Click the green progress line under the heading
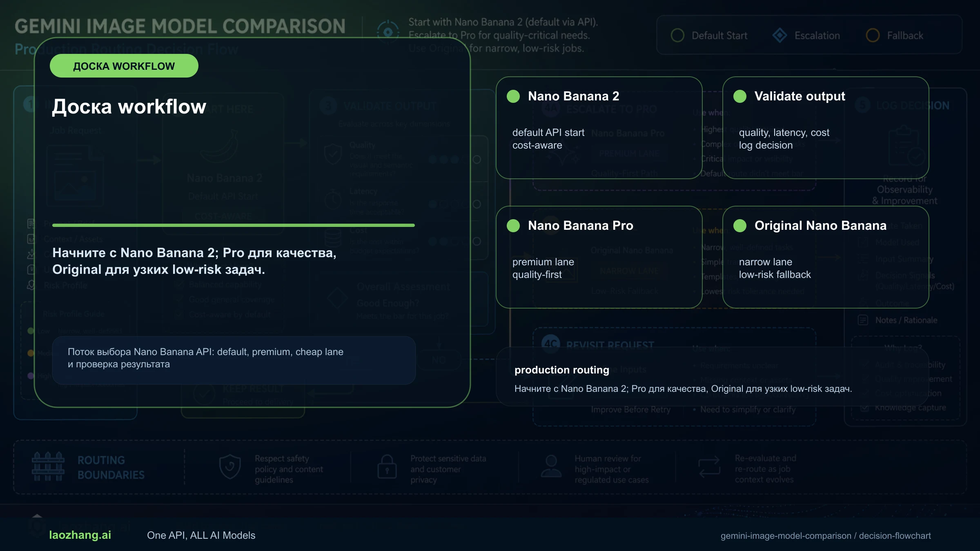Image resolution: width=980 pixels, height=551 pixels. tap(234, 225)
